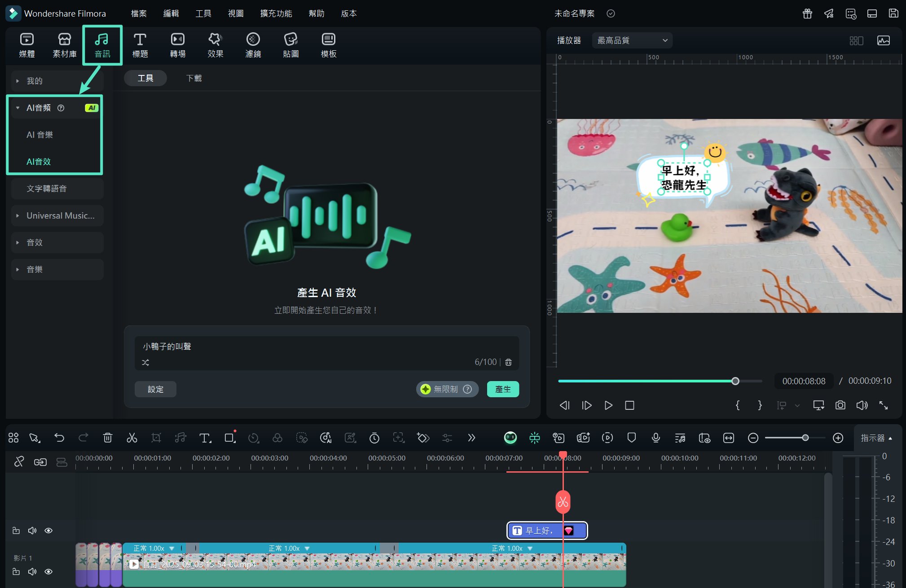The image size is (906, 588).
Task: Open the 素材庫 stock library
Action: pyautogui.click(x=65, y=45)
